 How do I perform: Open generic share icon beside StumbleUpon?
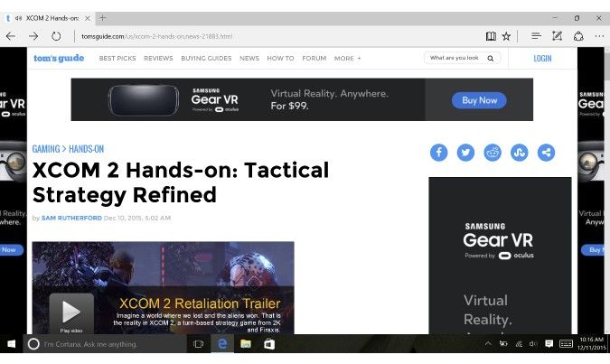pos(546,152)
